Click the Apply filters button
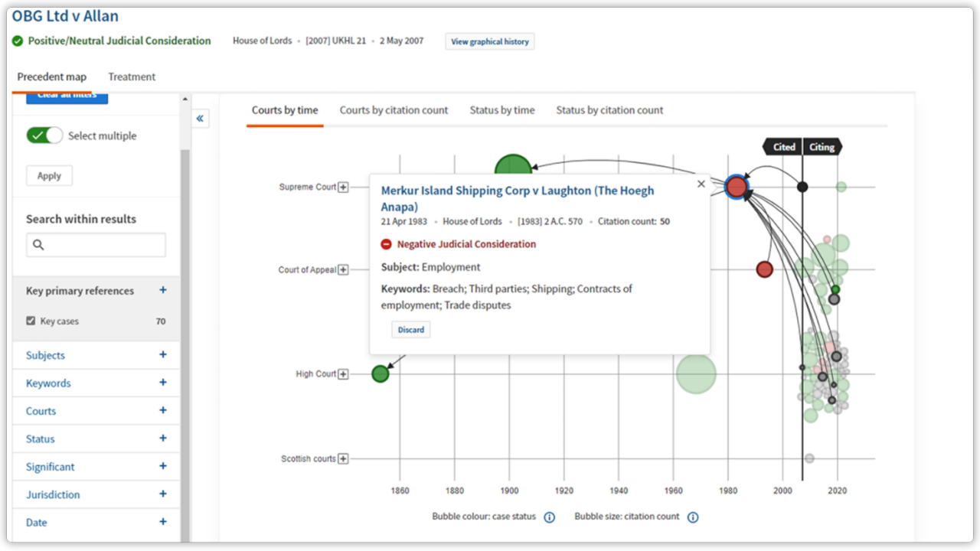The height and width of the screenshot is (551, 980). tap(49, 175)
